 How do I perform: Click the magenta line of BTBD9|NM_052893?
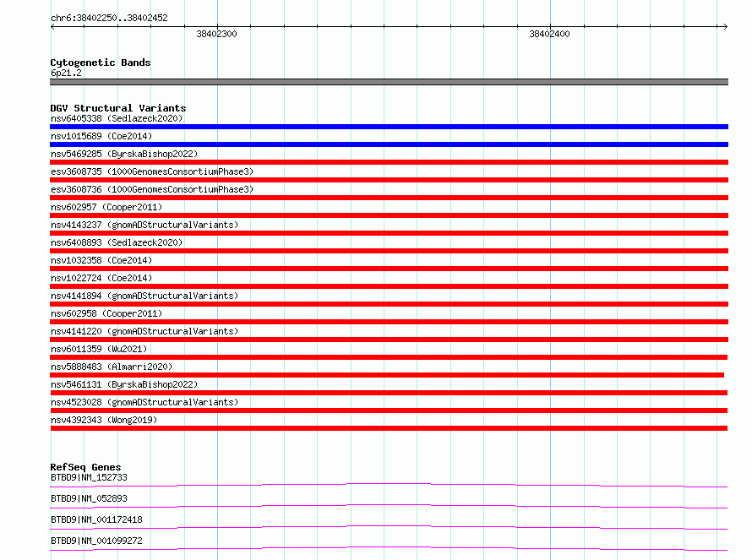point(389,506)
